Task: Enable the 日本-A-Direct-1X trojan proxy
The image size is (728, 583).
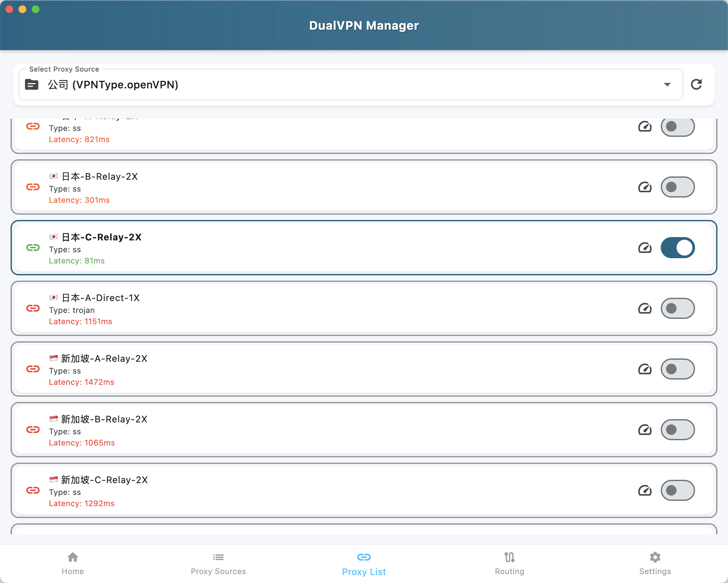Action: click(677, 308)
